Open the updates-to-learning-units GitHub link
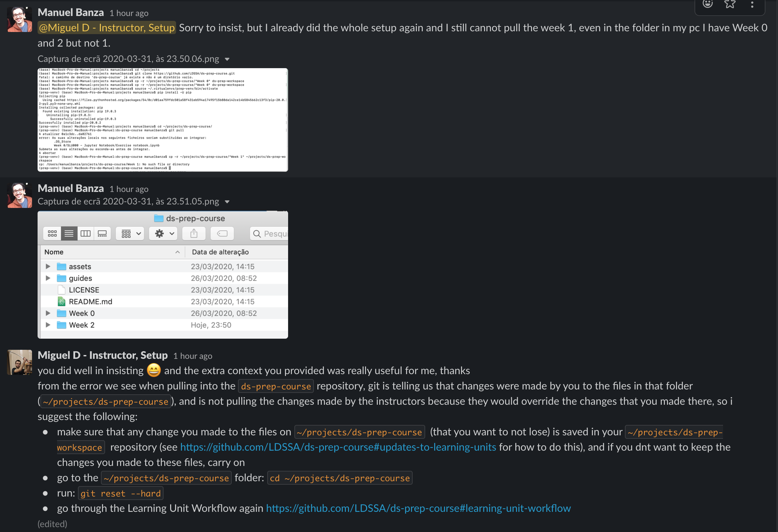778x532 pixels. coord(338,447)
